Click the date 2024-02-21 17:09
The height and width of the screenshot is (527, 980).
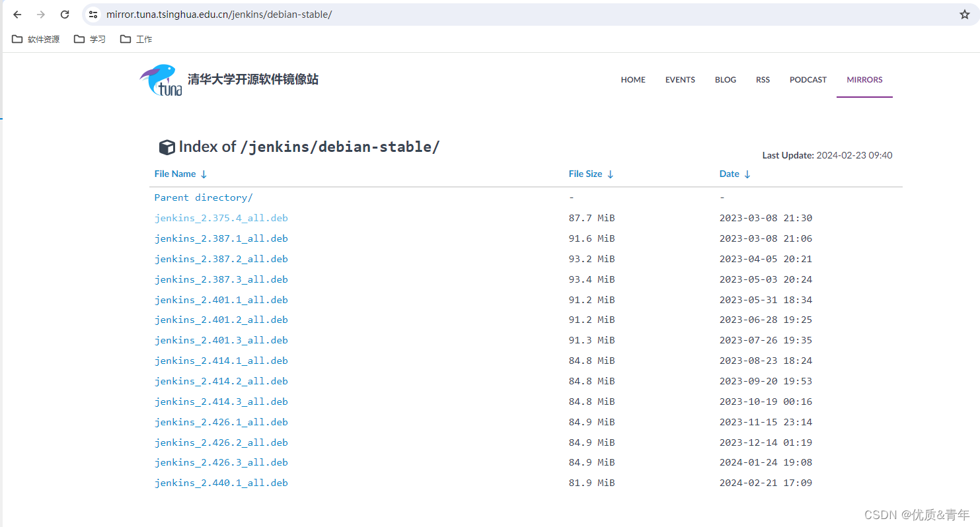[x=766, y=483]
